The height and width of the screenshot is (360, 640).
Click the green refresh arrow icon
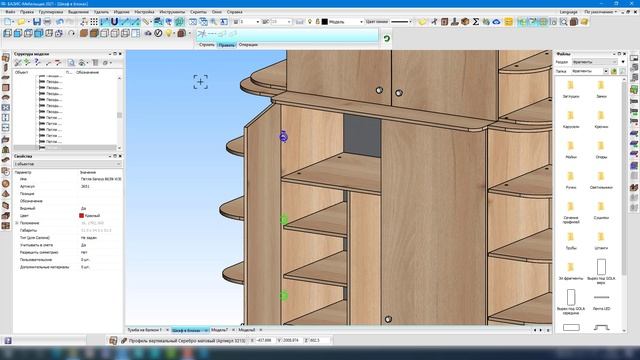387,39
